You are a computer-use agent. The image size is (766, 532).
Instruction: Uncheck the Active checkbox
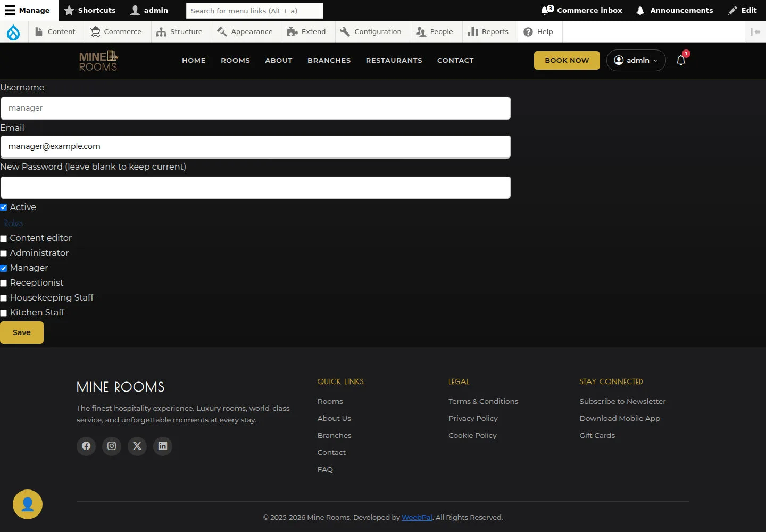[4, 207]
